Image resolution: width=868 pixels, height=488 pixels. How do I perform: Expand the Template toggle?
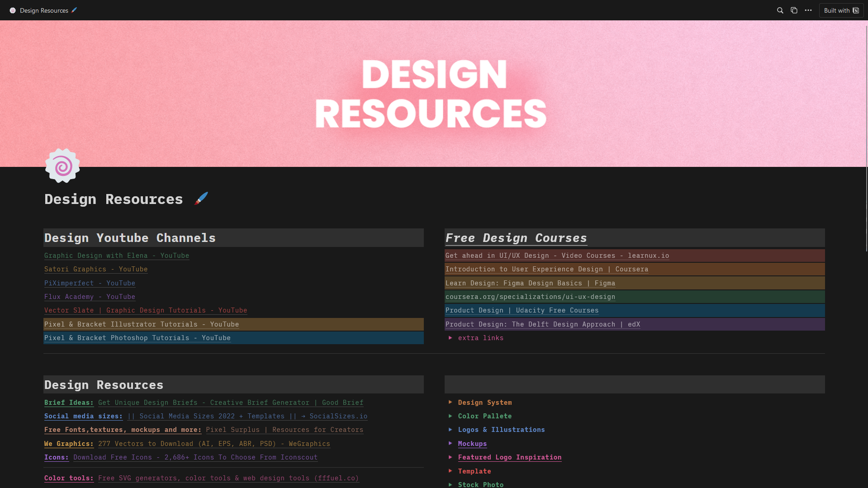tap(450, 471)
